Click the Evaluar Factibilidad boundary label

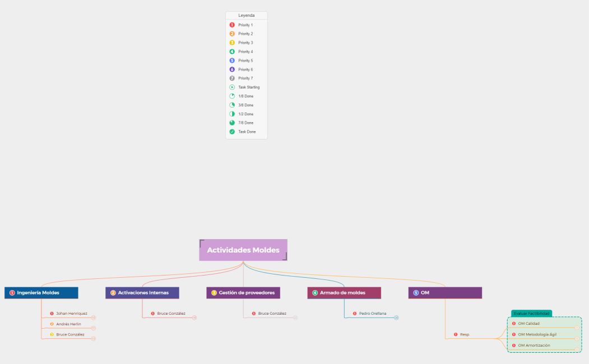click(531, 314)
